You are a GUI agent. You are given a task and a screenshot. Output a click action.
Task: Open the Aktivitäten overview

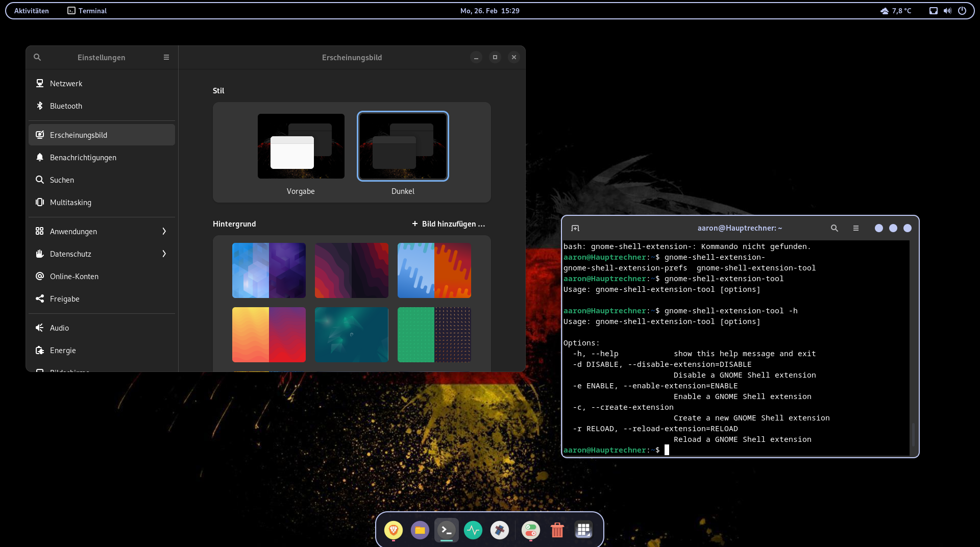tap(31, 10)
